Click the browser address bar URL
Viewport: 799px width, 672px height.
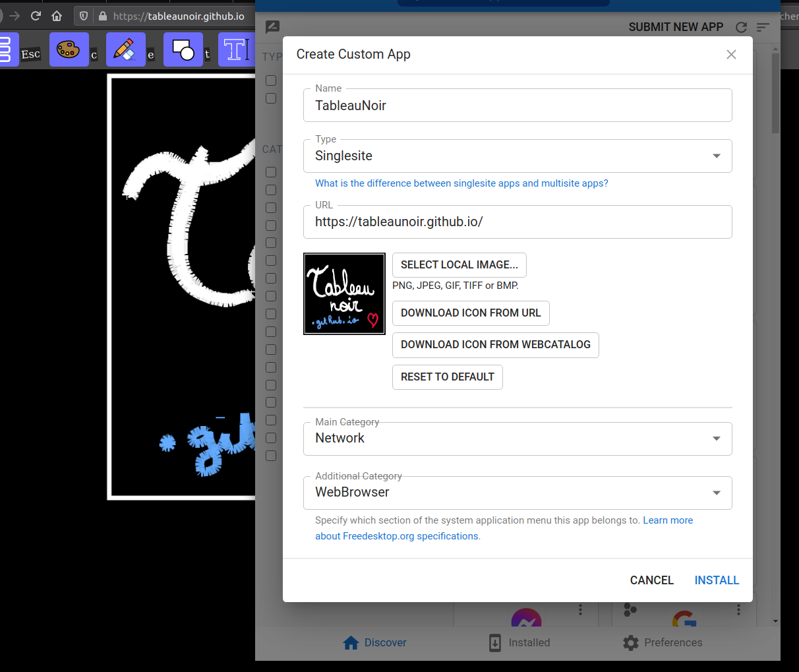point(179,16)
